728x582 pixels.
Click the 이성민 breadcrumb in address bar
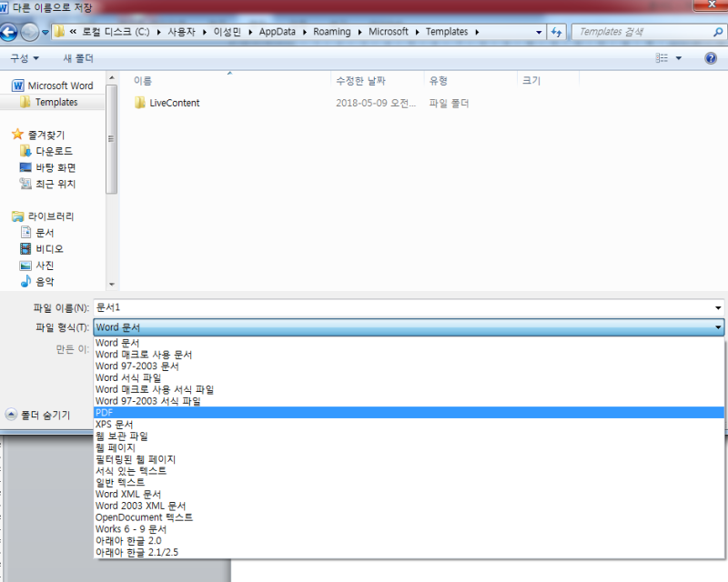coord(227,32)
